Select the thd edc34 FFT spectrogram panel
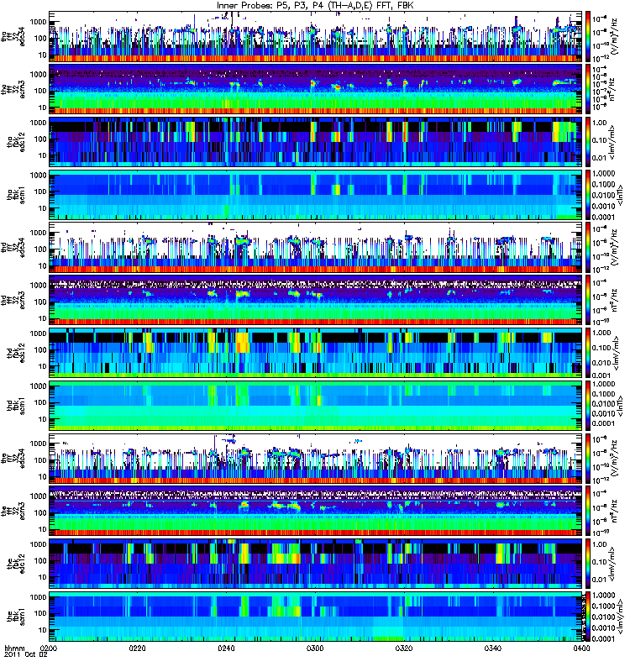This screenshot has height=672, width=630. coord(315,248)
